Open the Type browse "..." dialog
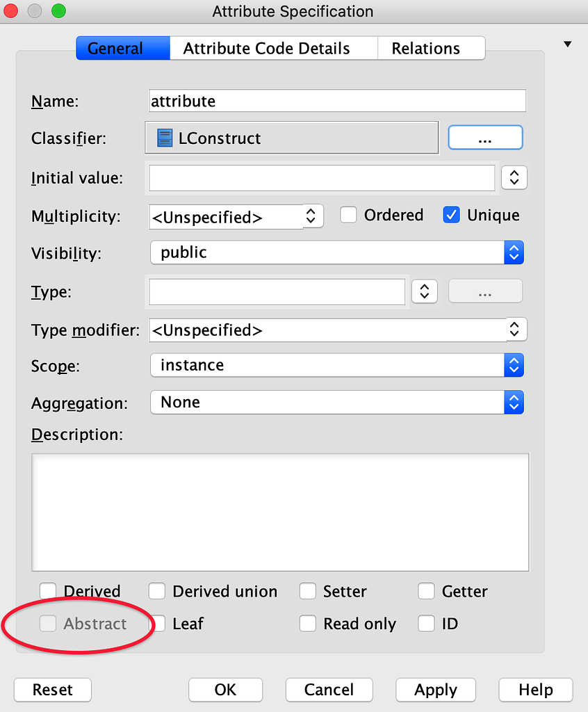 (485, 291)
